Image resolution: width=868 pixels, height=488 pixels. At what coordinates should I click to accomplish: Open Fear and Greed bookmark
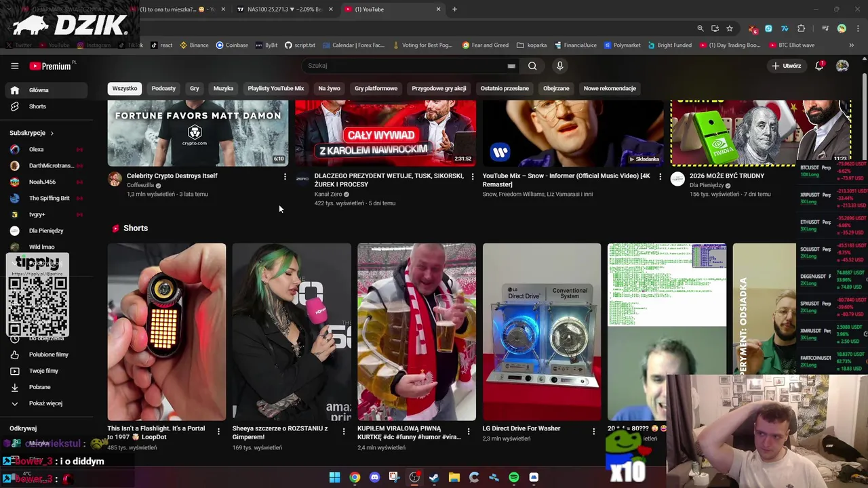point(485,45)
